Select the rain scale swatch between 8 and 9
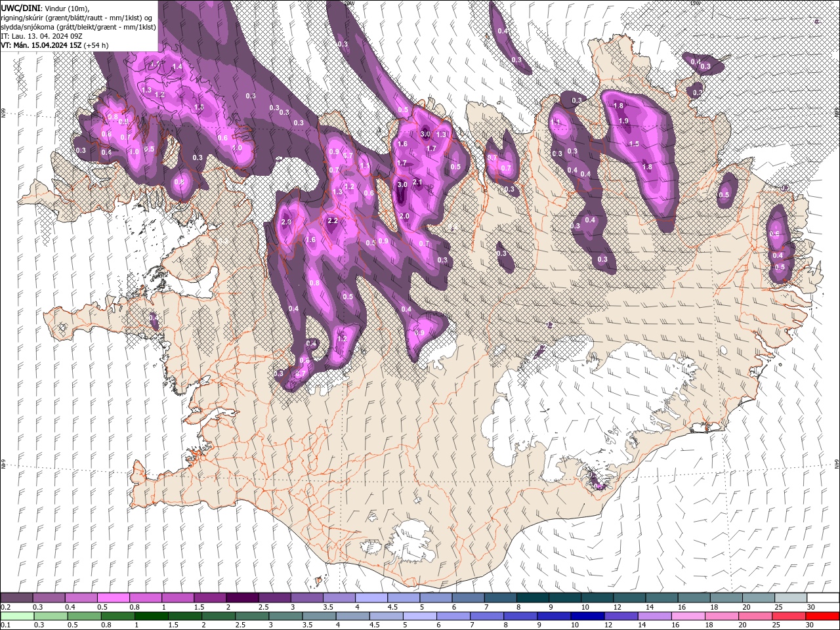 [x=520, y=616]
